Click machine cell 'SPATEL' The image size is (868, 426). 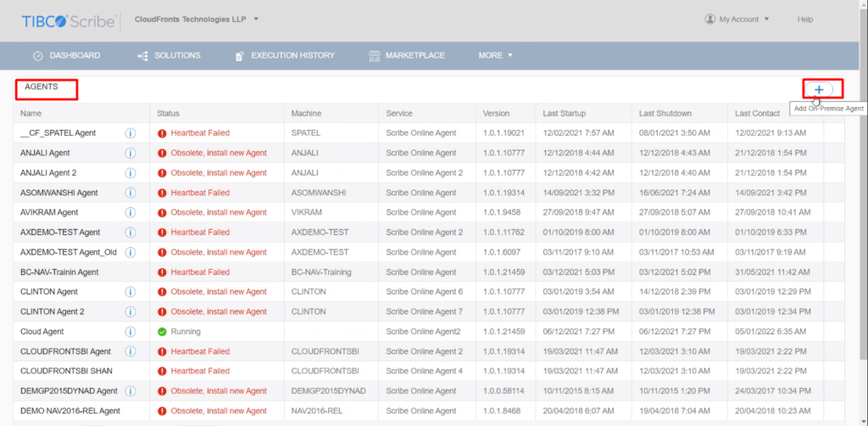tap(305, 133)
